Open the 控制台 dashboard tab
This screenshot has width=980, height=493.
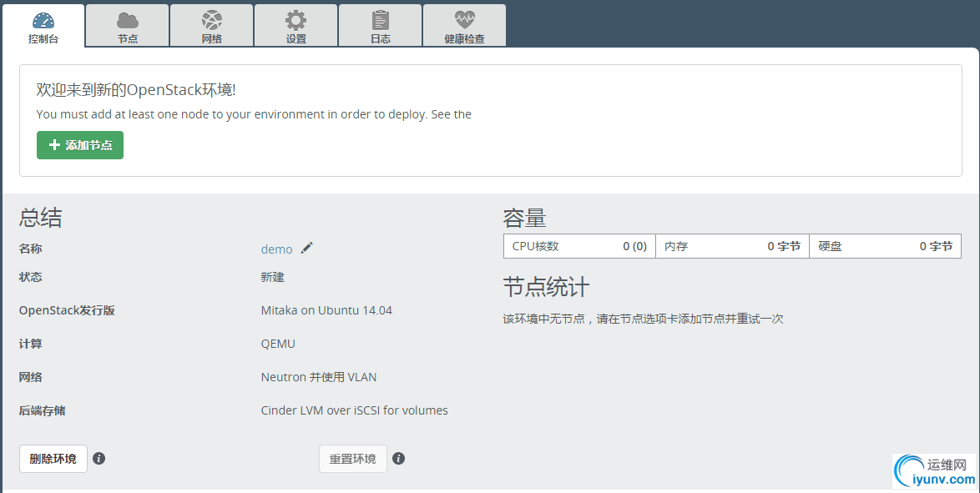(43, 26)
